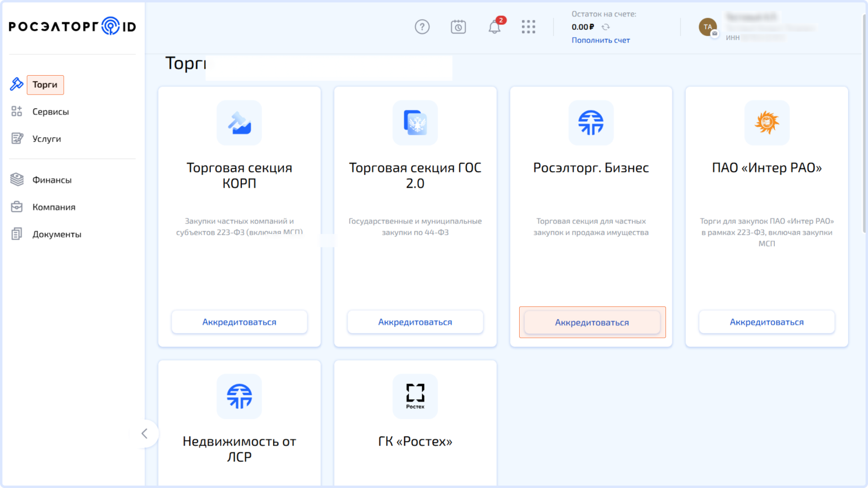Click the Торговая секция ГОС 2.0 icon
Viewport: 868px width, 488px height.
point(415,122)
